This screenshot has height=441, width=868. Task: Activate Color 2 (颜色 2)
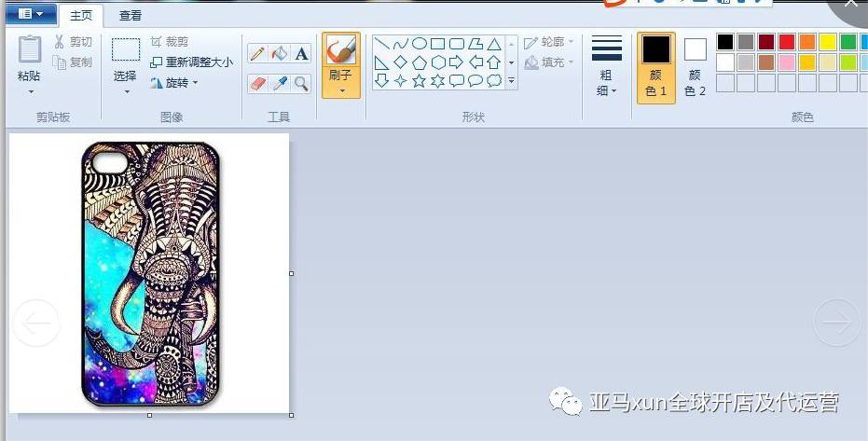pos(696,67)
